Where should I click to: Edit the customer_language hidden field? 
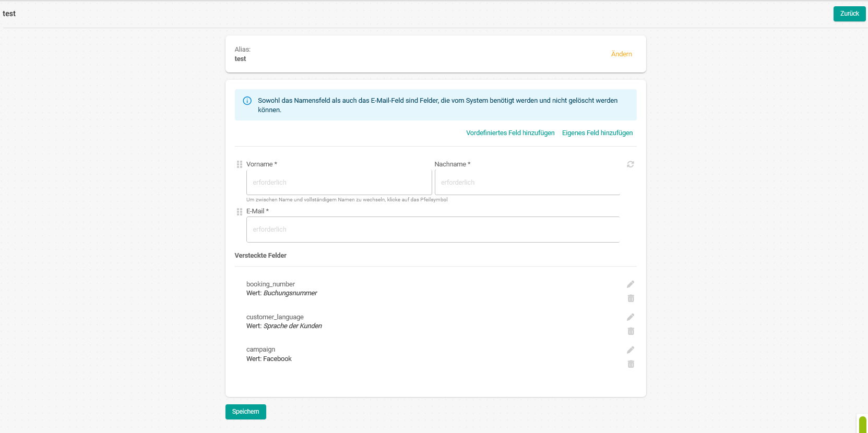pyautogui.click(x=631, y=317)
